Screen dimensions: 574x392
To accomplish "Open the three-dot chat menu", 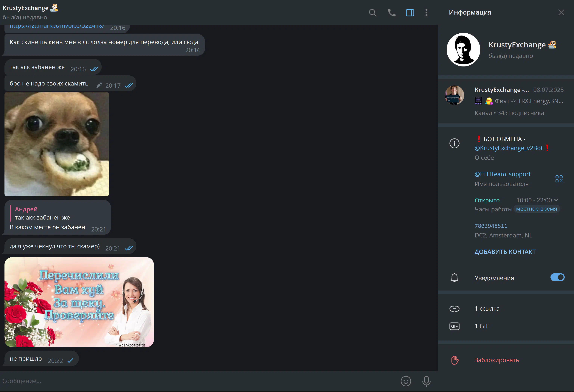I will (426, 13).
